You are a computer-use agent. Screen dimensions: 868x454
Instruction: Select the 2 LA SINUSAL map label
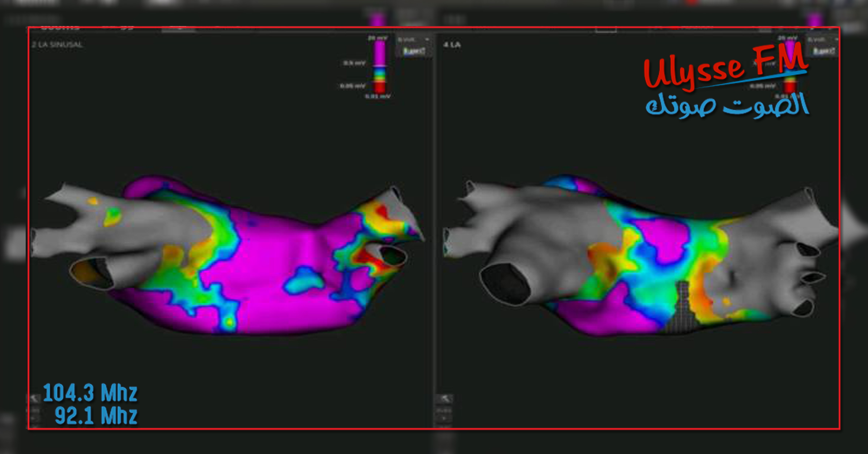pos(57,45)
